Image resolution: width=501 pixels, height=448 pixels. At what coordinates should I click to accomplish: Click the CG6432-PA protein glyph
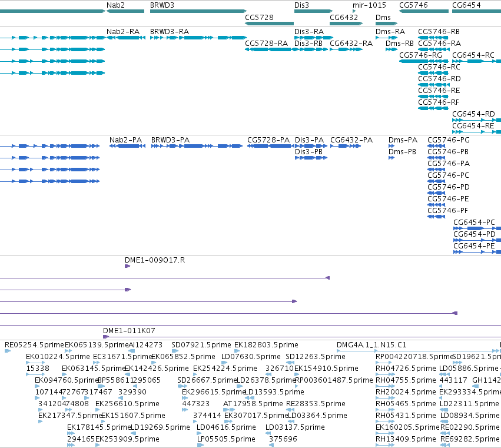pos(346,146)
